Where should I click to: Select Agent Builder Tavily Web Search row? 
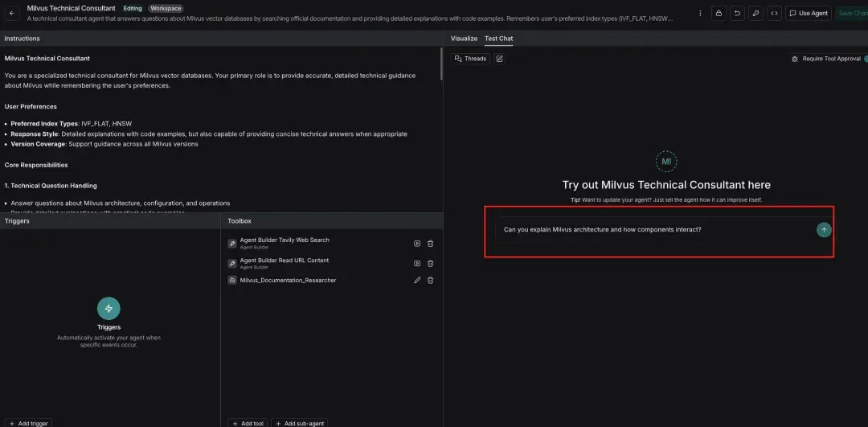(x=332, y=243)
